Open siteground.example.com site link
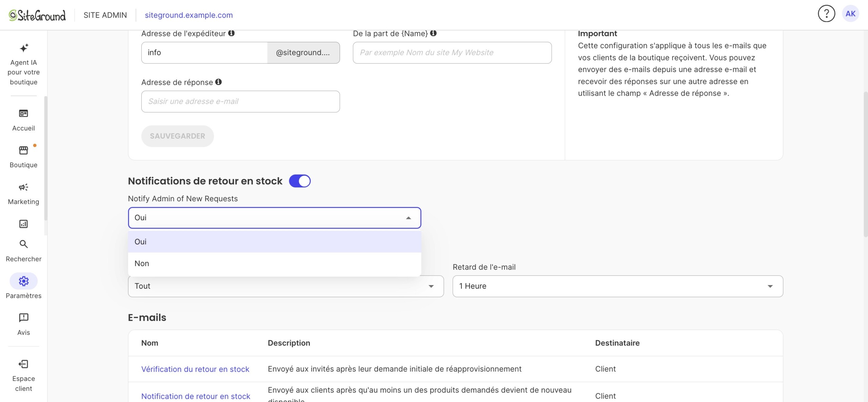Screen dimensions: 868x402 [x=189, y=15]
